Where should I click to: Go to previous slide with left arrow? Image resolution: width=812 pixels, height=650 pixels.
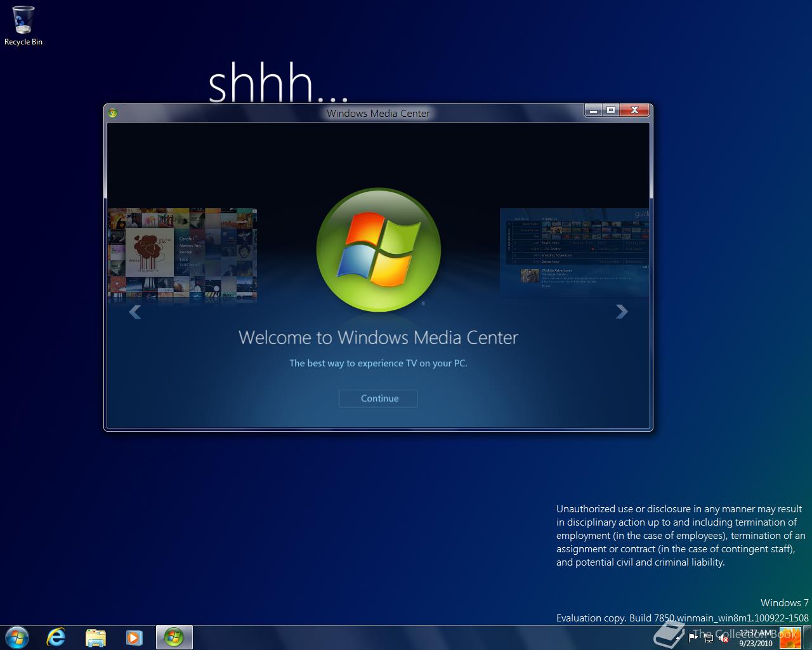(134, 312)
